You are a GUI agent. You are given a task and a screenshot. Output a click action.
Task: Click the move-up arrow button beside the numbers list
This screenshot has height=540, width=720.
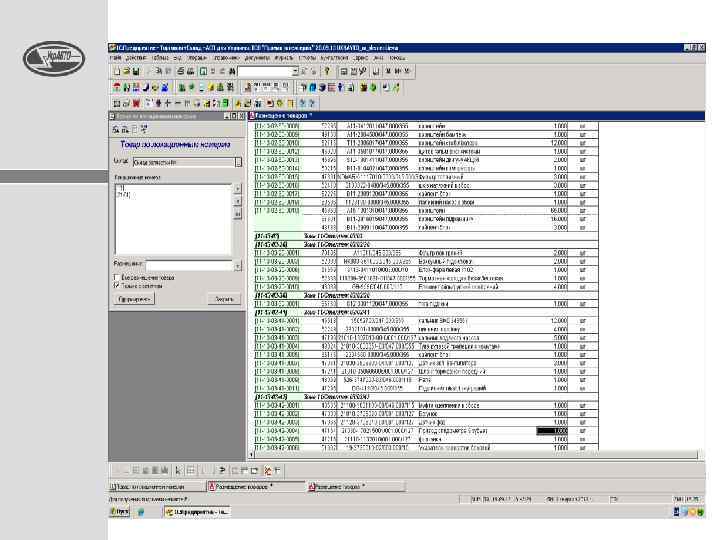[x=237, y=188]
